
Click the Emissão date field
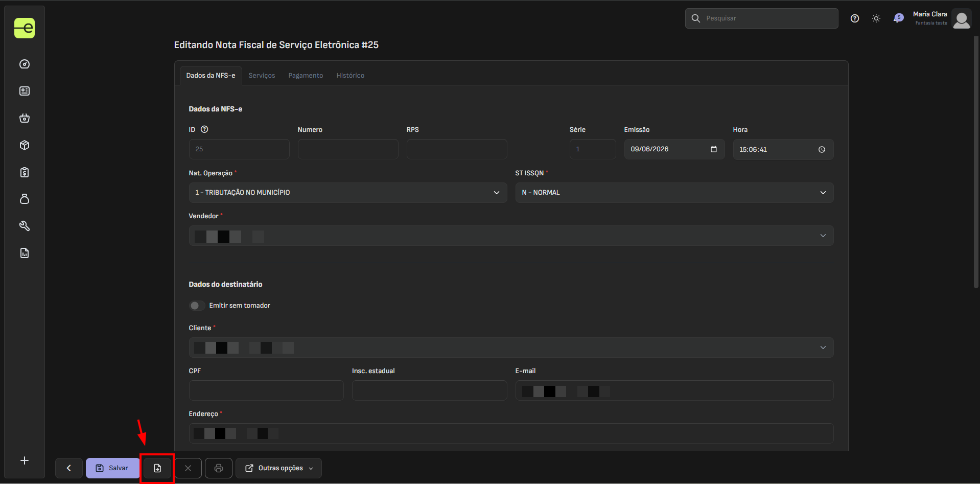coord(674,149)
